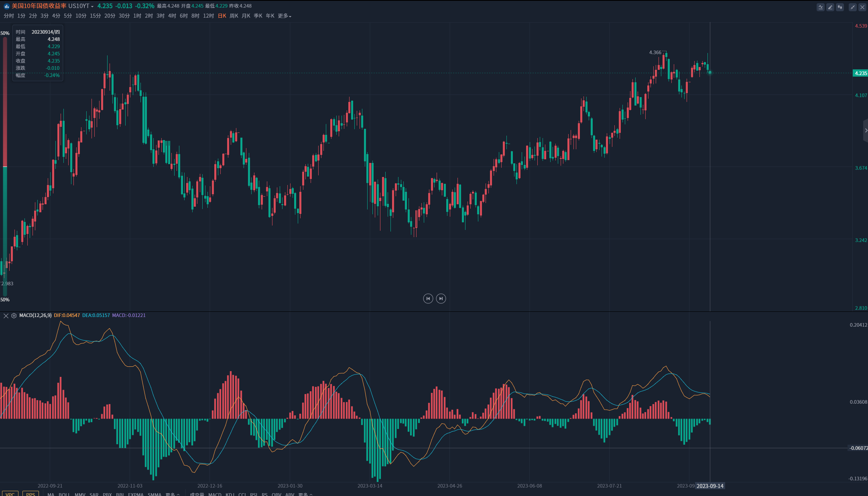Image resolution: width=868 pixels, height=496 pixels.
Task: Switch sub-chart to KDJ indicator
Action: [230, 494]
